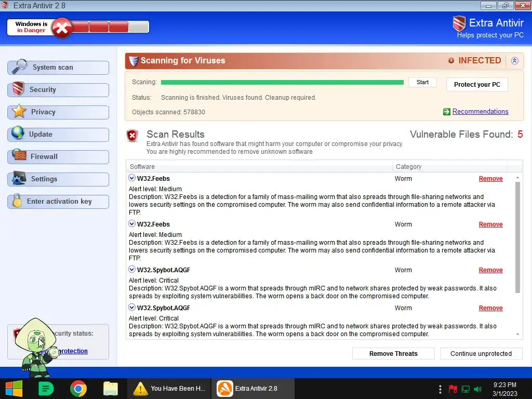Click the red flag tray icon
Image resolution: width=532 pixels, height=399 pixels.
pos(453,389)
